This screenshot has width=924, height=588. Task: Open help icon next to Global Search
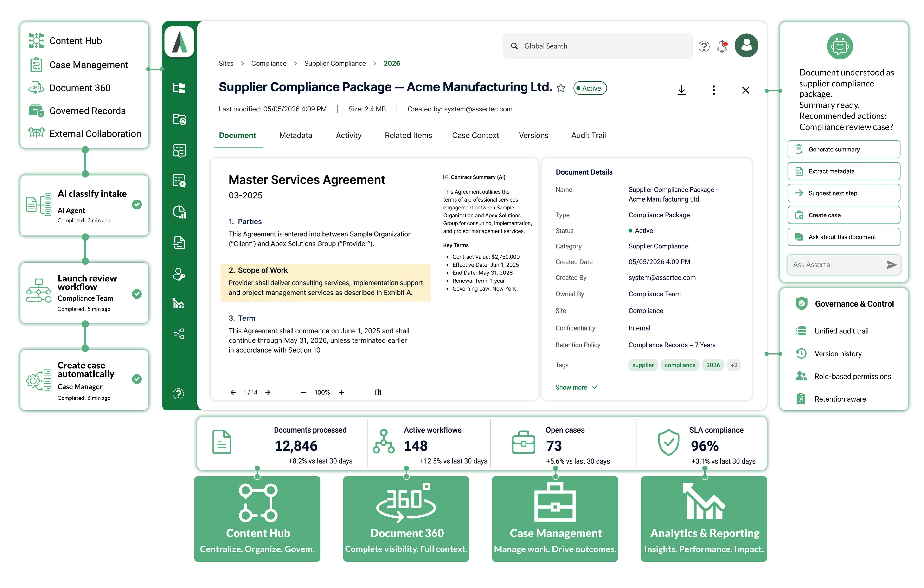[704, 46]
